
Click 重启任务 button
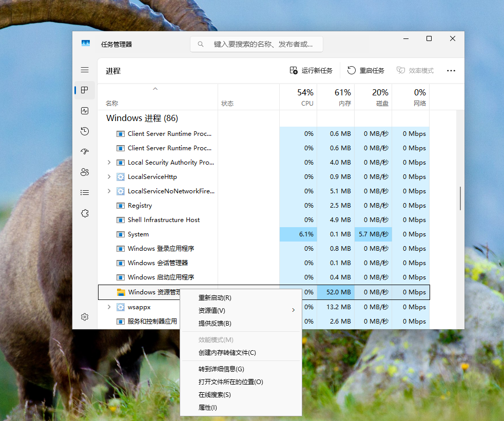point(366,71)
